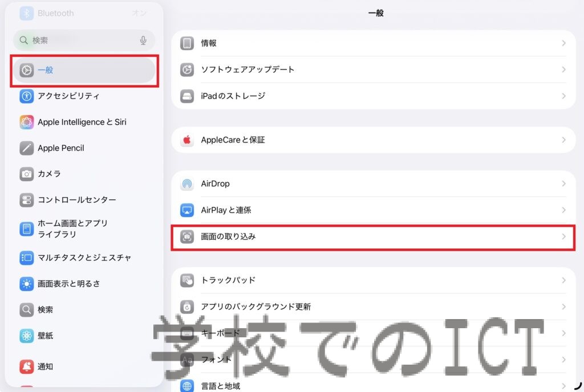
Task: Select the iPadのストレージ icon
Action: click(187, 96)
